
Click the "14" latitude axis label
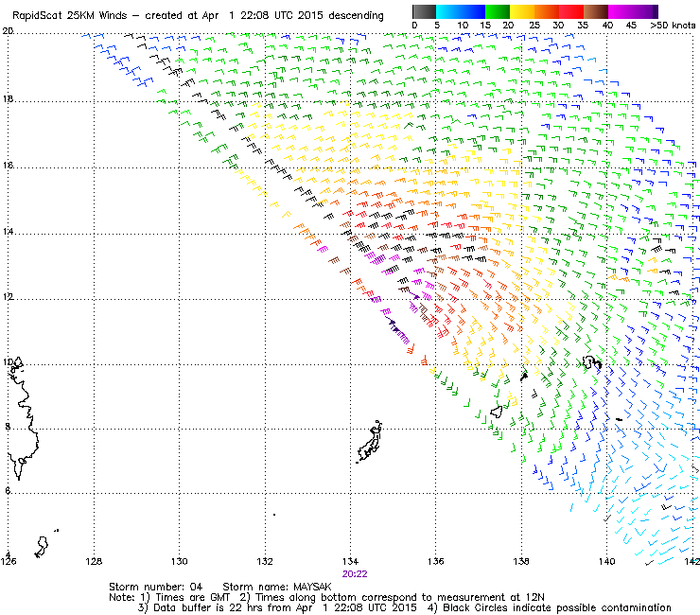click(8, 232)
